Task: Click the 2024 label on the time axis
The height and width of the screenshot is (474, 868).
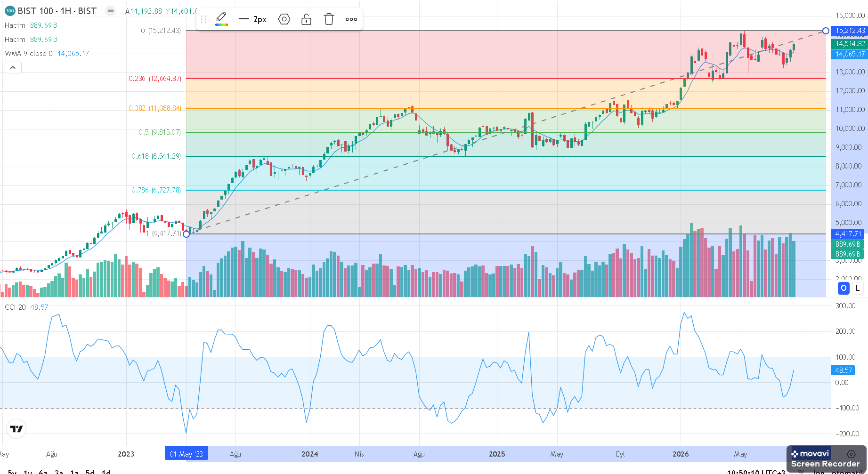Action: [309, 454]
